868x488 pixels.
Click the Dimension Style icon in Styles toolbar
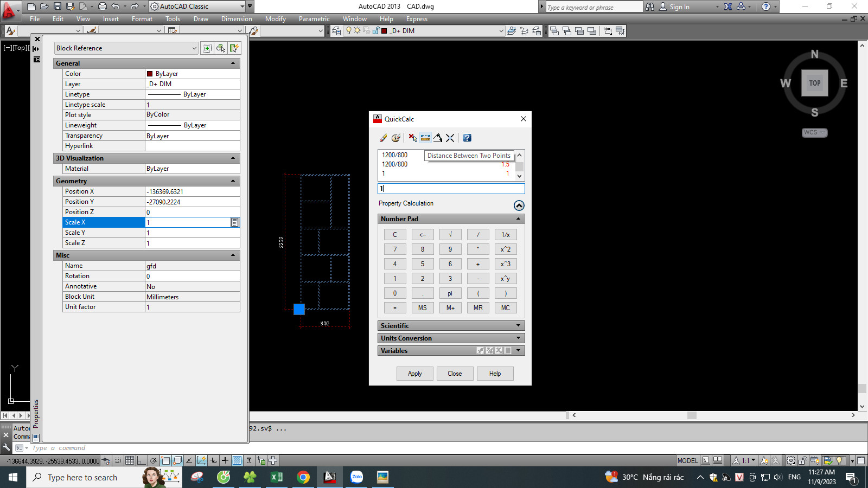click(92, 31)
